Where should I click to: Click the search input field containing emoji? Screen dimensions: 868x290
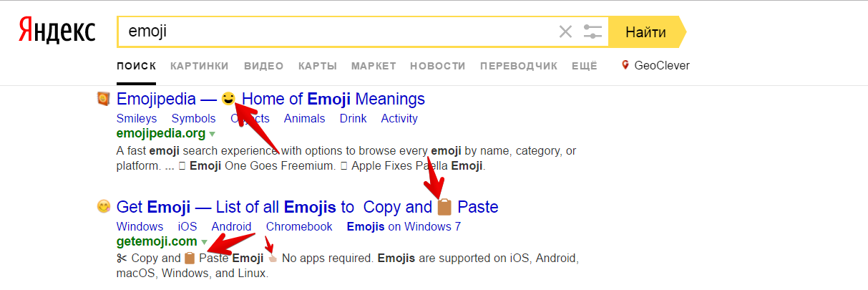336,32
